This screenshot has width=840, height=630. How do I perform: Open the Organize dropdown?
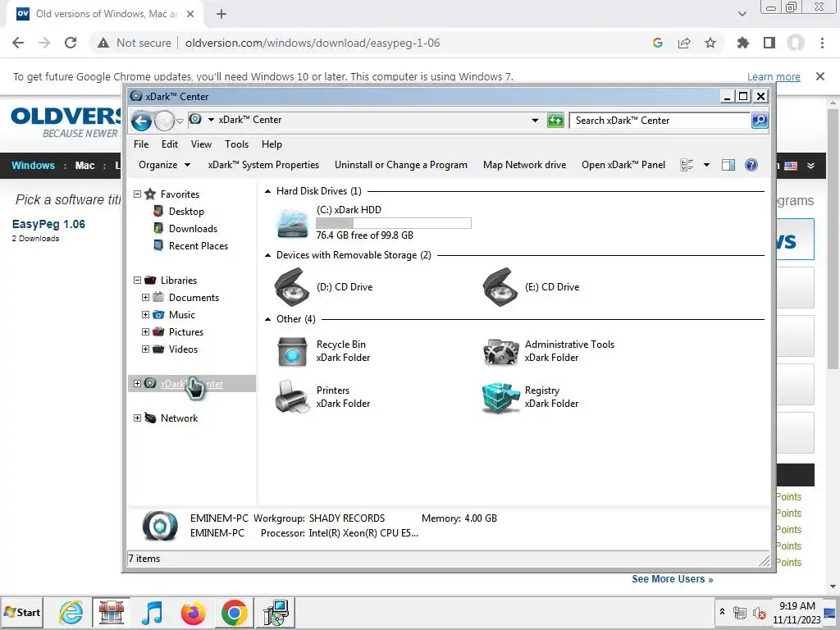[x=164, y=165]
